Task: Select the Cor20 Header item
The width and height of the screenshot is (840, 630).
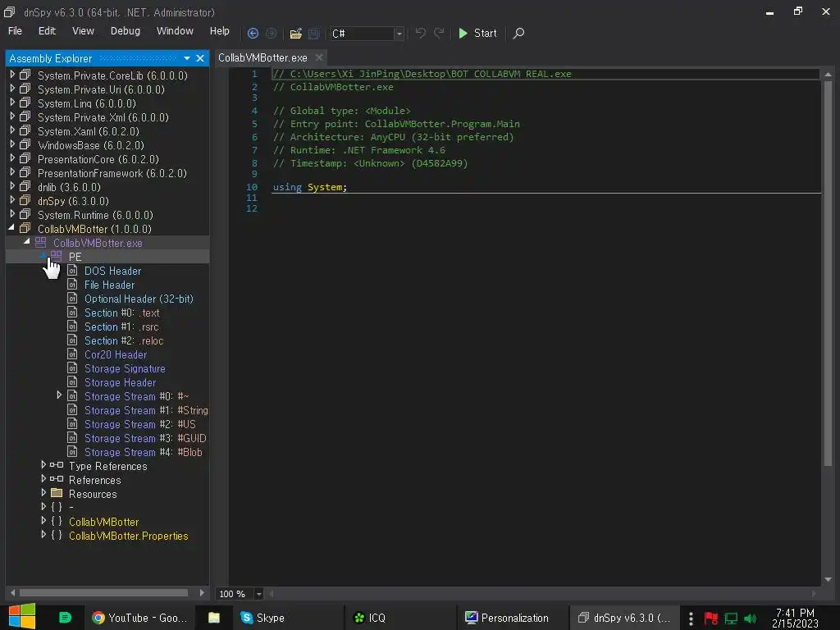Action: [x=115, y=354]
